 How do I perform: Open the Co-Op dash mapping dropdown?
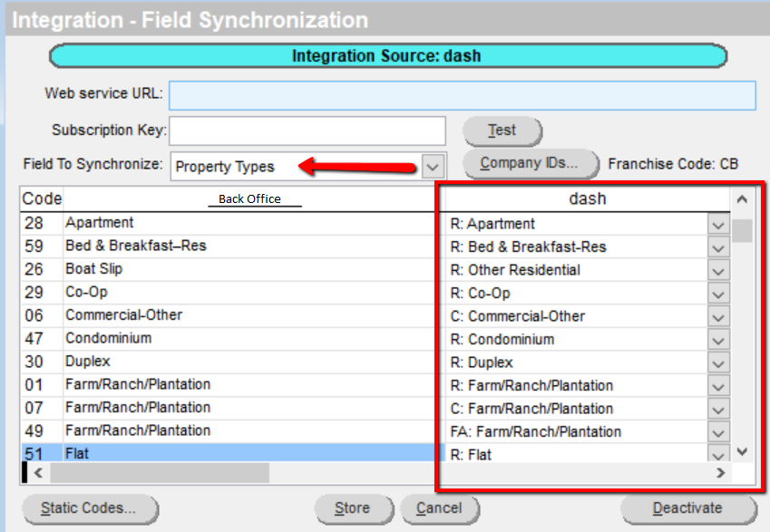pos(717,293)
